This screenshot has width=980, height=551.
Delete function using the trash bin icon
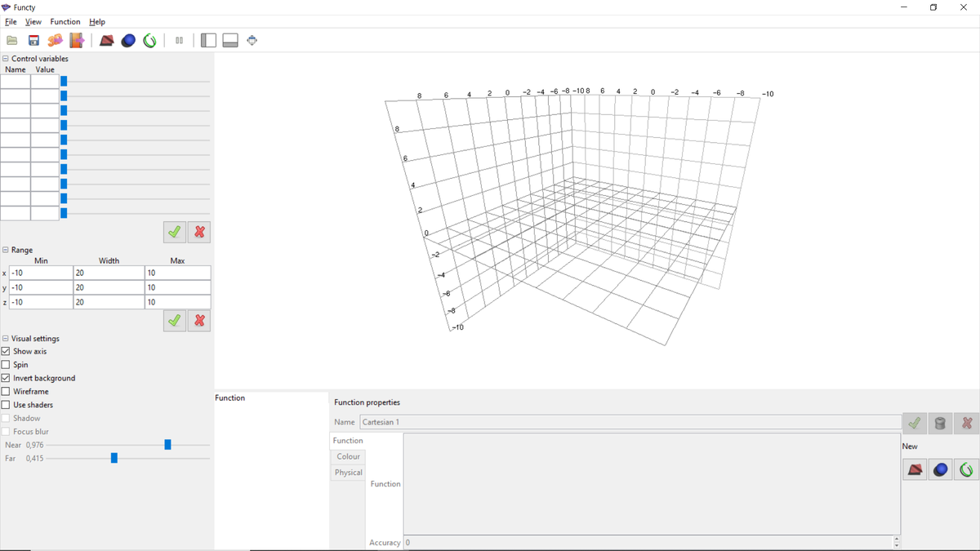[941, 423]
